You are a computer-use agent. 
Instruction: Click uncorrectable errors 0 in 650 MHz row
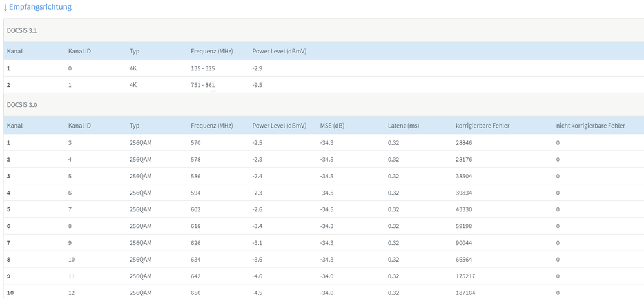point(558,293)
